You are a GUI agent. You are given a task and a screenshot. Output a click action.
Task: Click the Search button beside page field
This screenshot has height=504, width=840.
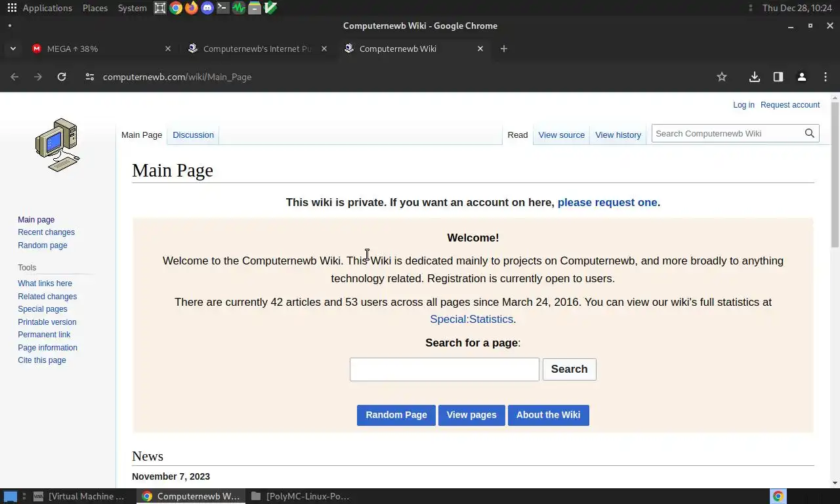pyautogui.click(x=570, y=369)
